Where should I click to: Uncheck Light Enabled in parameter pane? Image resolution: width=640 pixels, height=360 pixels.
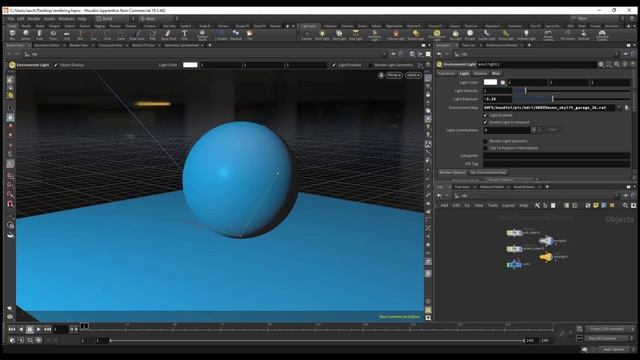click(486, 116)
